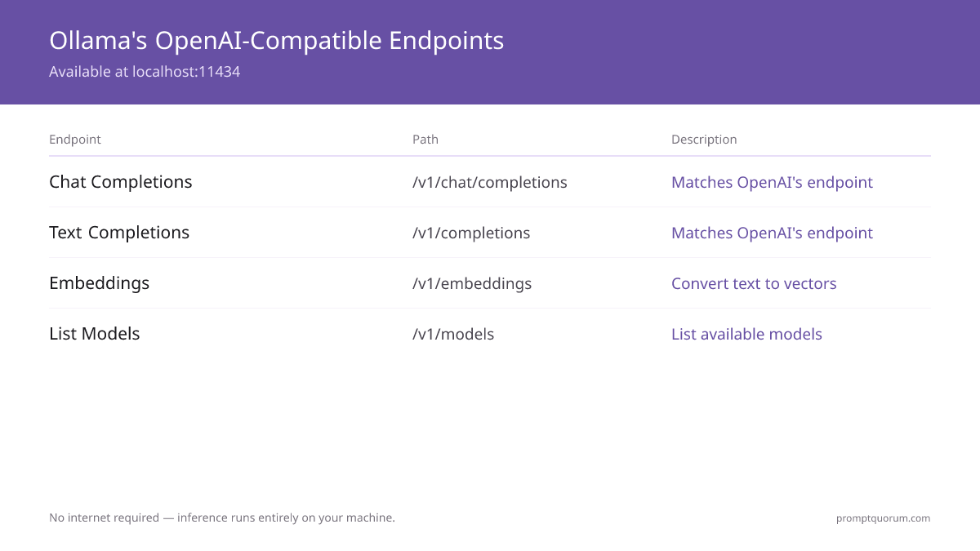Select the Description column header
The height and width of the screenshot is (551, 980).
[x=704, y=140]
